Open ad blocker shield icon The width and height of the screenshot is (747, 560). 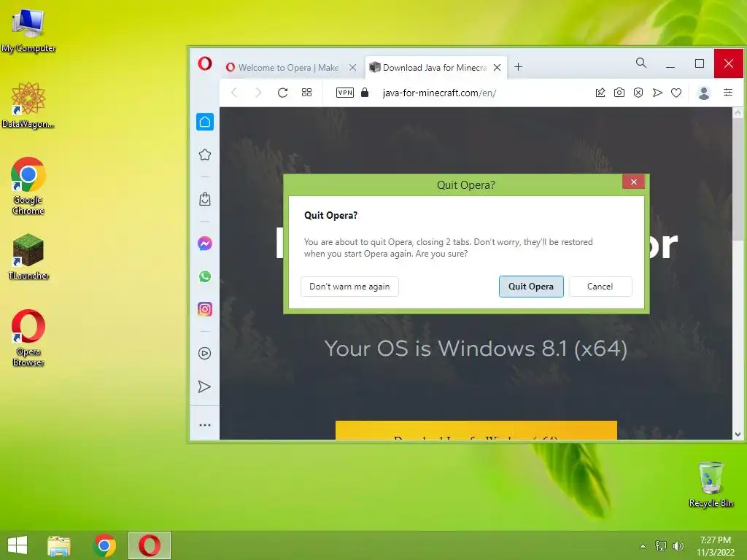(x=638, y=93)
